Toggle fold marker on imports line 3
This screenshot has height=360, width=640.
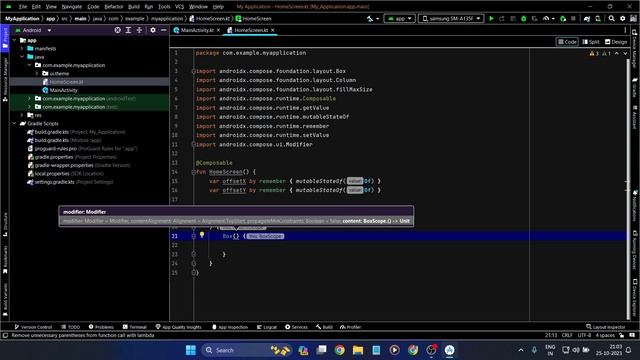click(193, 71)
